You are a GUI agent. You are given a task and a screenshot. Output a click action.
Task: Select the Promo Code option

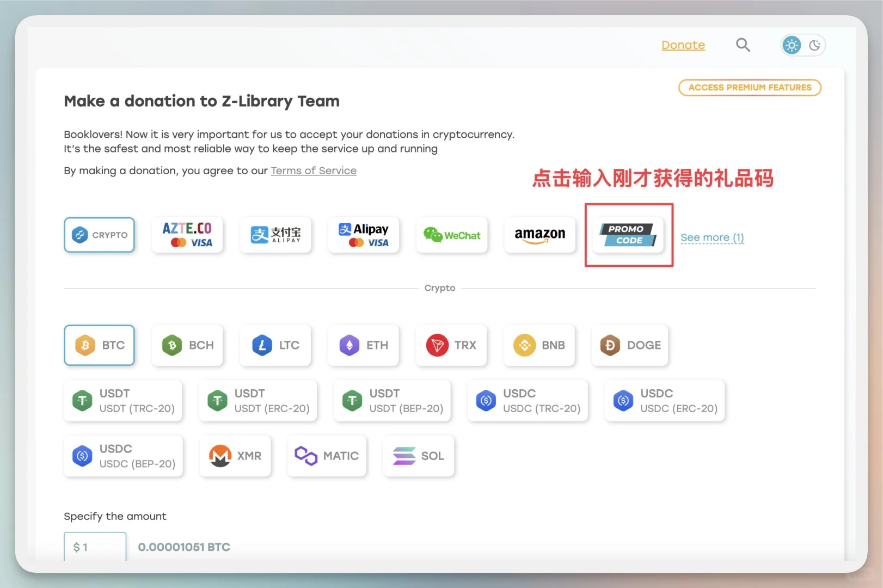pyautogui.click(x=628, y=235)
